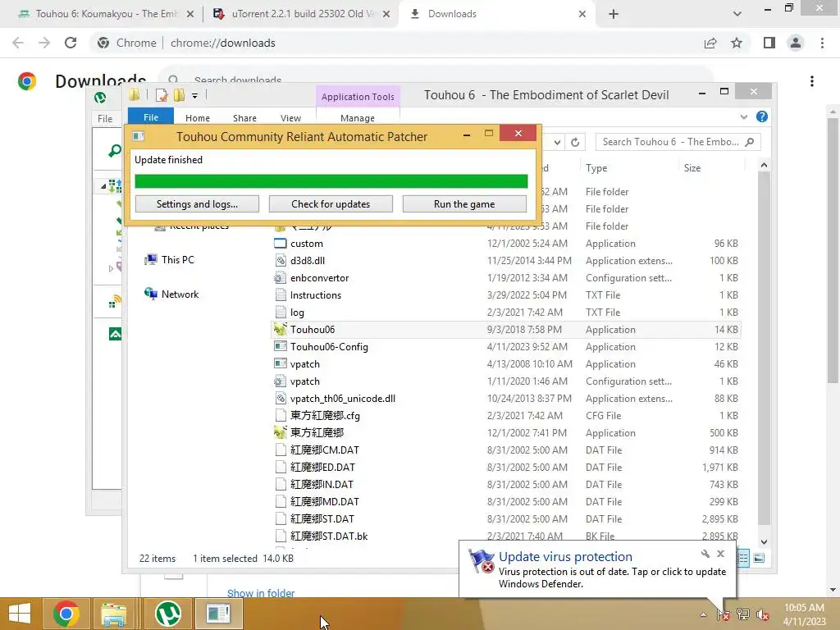840x630 pixels.
Task: Switch to the Home ribbon tab
Action: 198,118
